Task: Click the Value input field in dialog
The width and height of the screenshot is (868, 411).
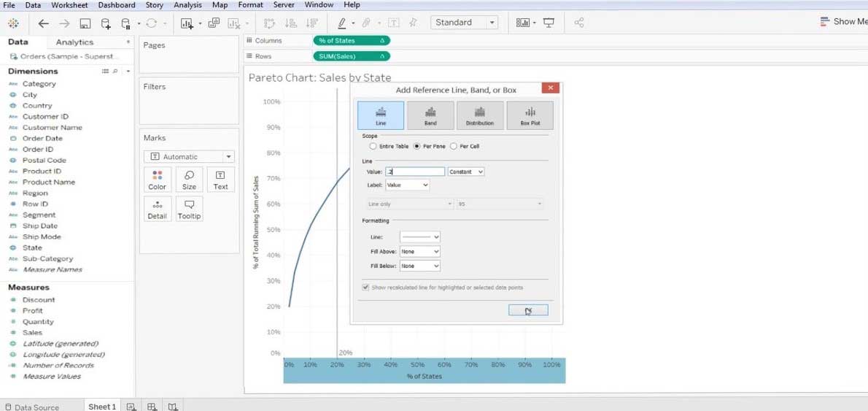Action: point(415,172)
